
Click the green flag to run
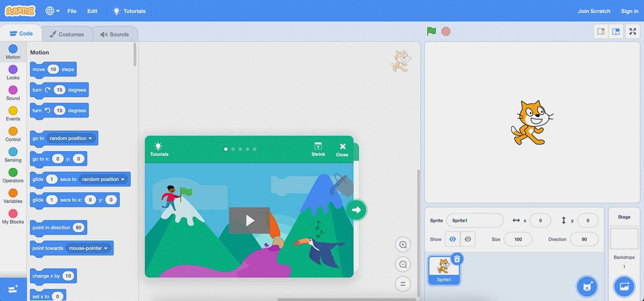[x=432, y=31]
